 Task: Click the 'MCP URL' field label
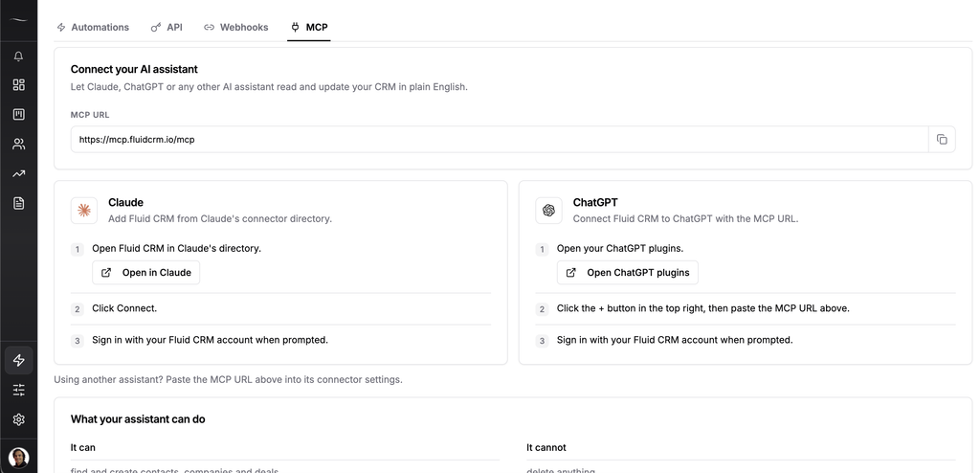pos(90,115)
